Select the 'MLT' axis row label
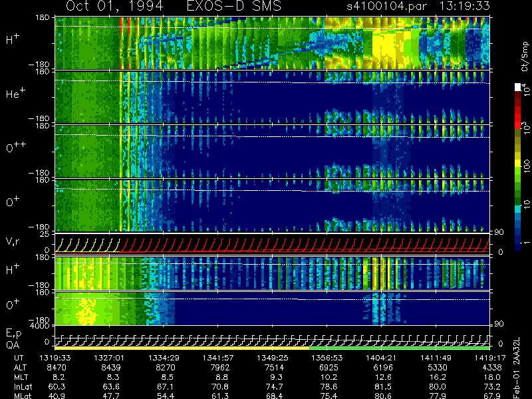The height and width of the screenshot is (399, 532). click(21, 377)
